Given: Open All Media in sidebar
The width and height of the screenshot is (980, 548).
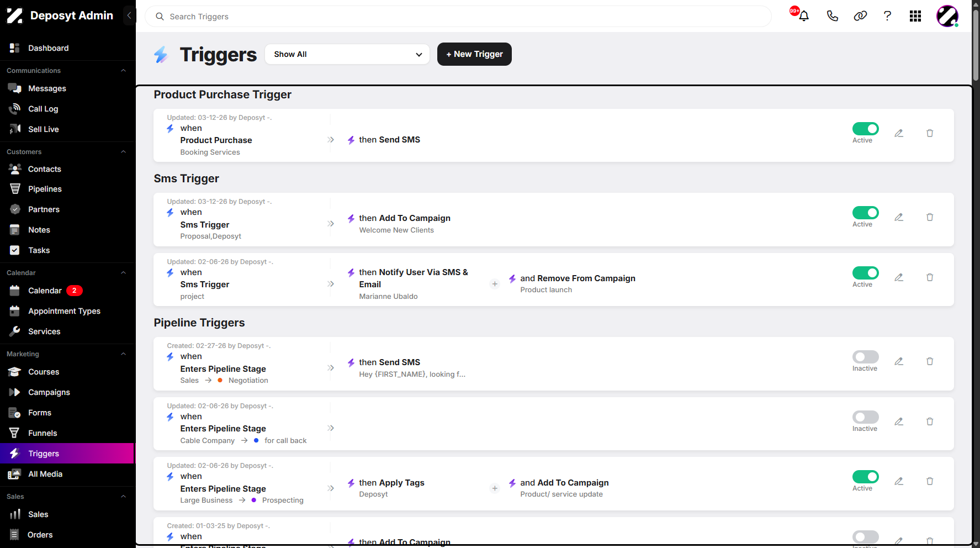Looking at the screenshot, I should point(67,474).
